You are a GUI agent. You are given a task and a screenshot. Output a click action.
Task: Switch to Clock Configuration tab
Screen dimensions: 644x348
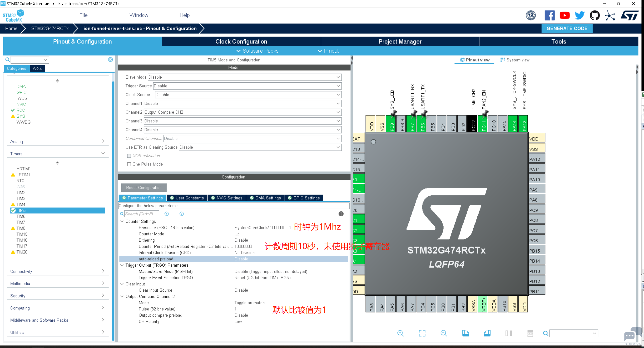(241, 42)
